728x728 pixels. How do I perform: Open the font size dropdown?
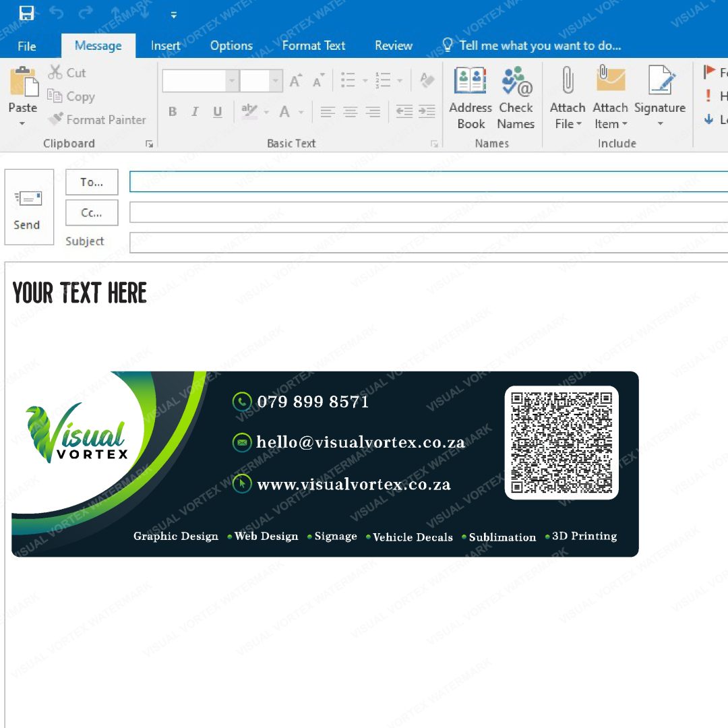276,81
